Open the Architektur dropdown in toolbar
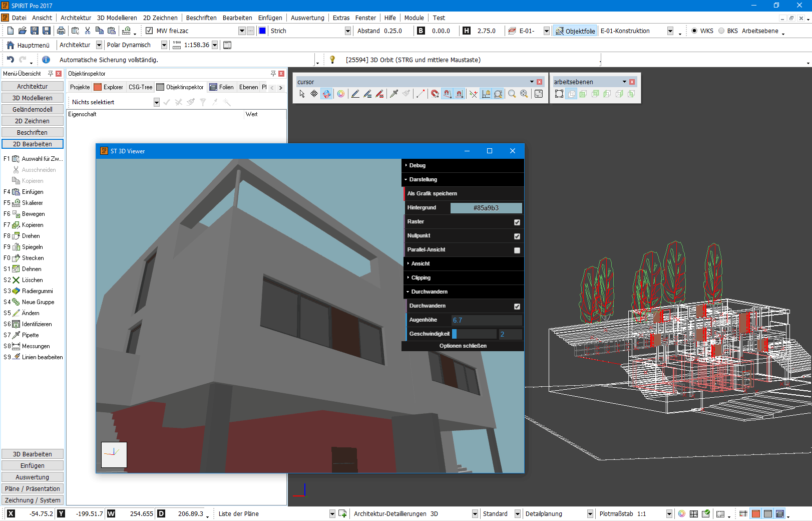Screen dimensions: 812x521 [x=99, y=45]
